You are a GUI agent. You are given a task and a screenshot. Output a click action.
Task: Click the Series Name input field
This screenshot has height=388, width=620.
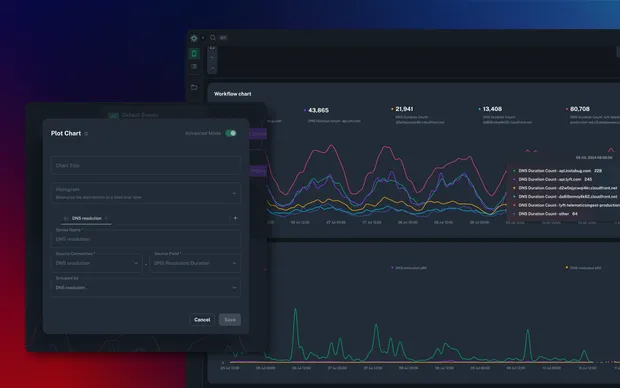coord(146,239)
